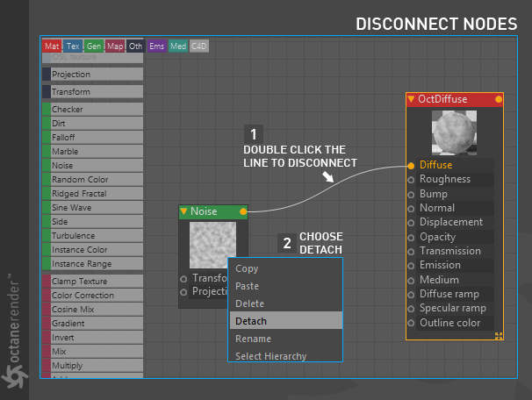This screenshot has width=532, height=400.
Task: Click the Noise node output port
Action: pos(243,211)
